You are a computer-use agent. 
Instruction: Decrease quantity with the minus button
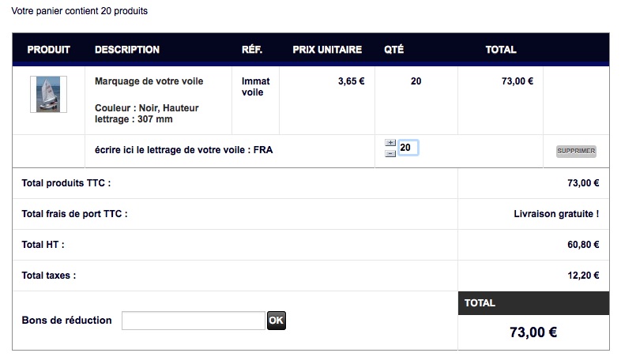390,153
